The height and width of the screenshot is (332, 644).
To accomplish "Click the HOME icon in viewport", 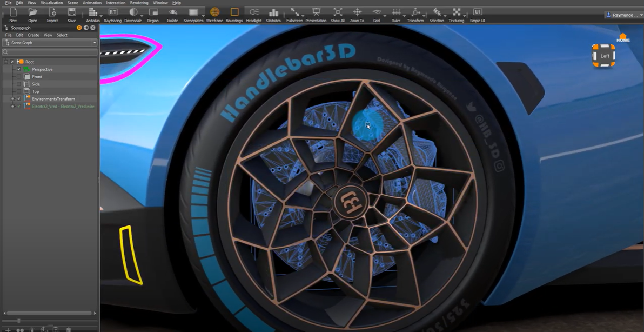I will 623,38.
